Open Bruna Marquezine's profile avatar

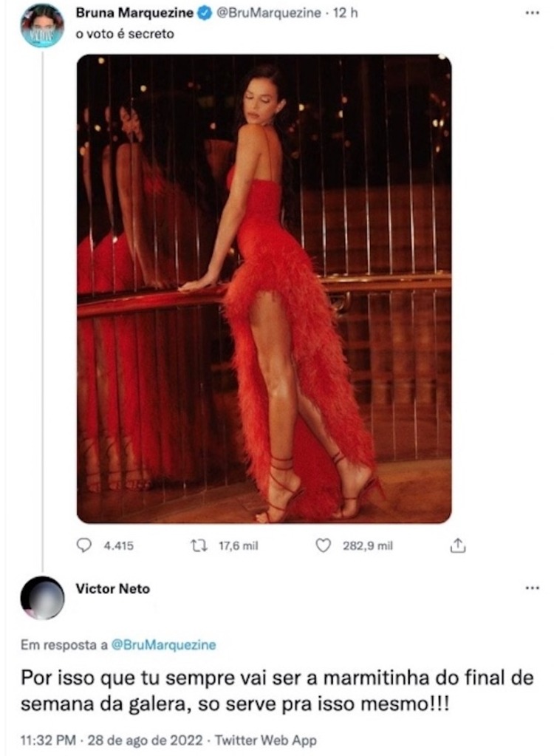(41, 26)
